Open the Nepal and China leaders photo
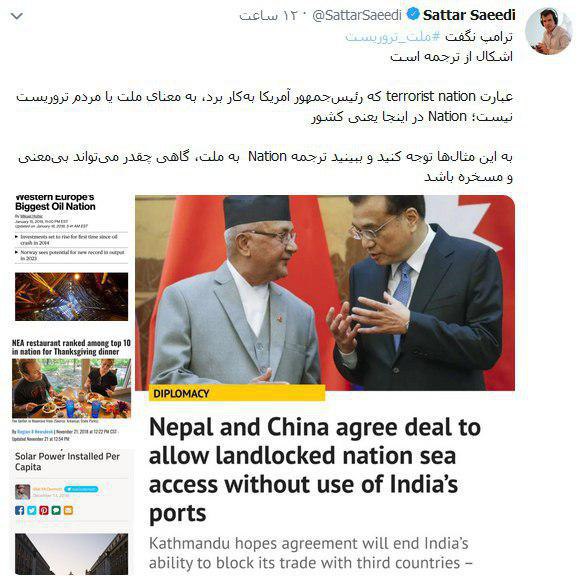Screen dimensions: 584x587 pyautogui.click(x=325, y=293)
